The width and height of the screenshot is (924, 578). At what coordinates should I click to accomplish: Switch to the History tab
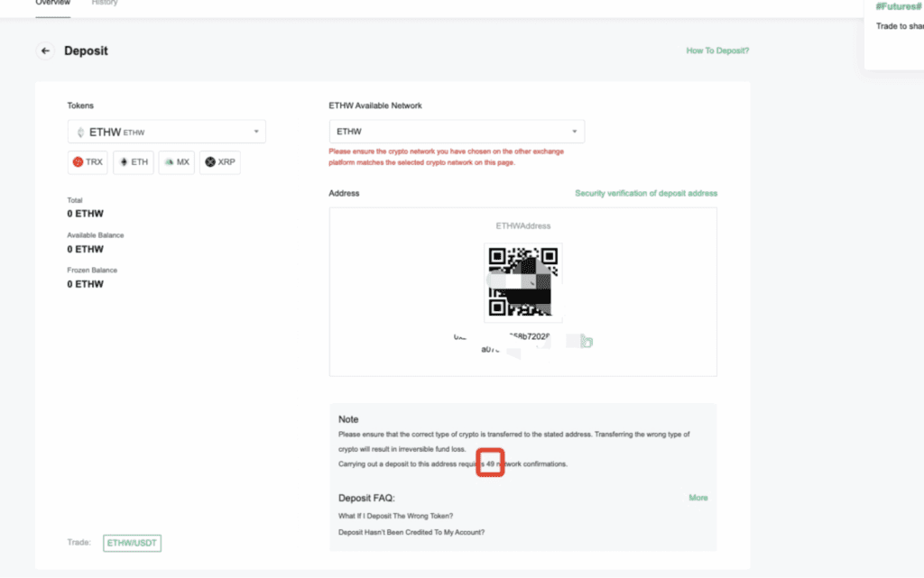click(105, 4)
